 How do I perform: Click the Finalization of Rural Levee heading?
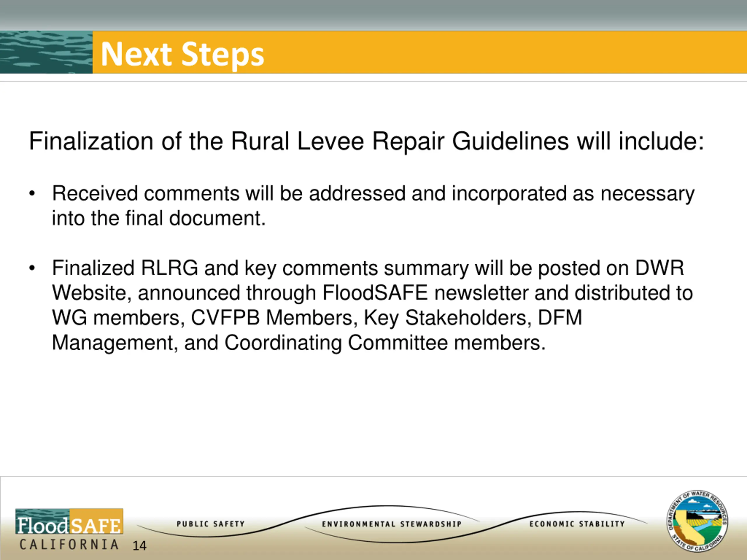366,141
